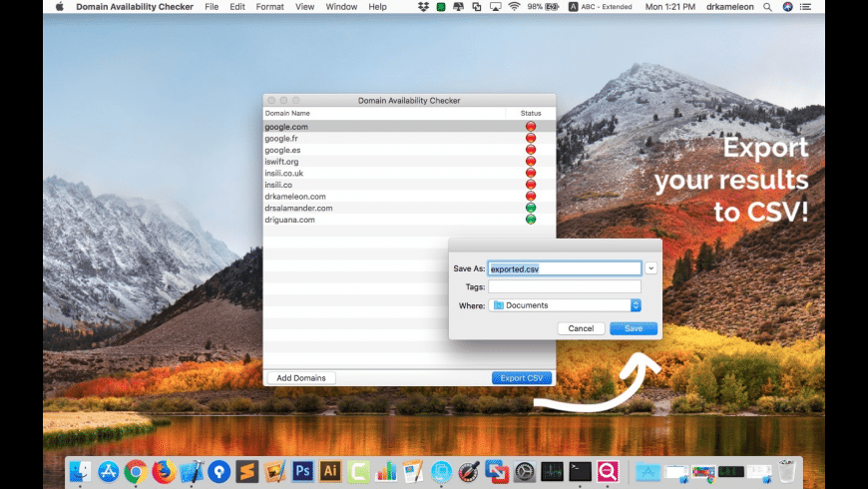This screenshot has width=868, height=489.
Task: Cancel the save dialog
Action: (581, 328)
